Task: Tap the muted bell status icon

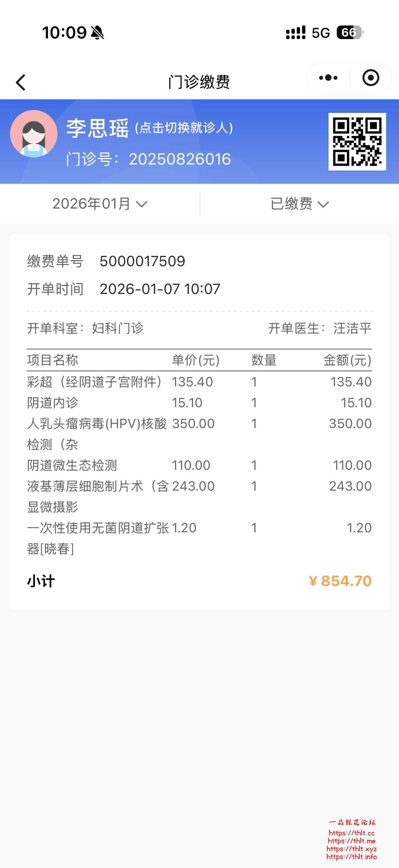Action: click(97, 33)
